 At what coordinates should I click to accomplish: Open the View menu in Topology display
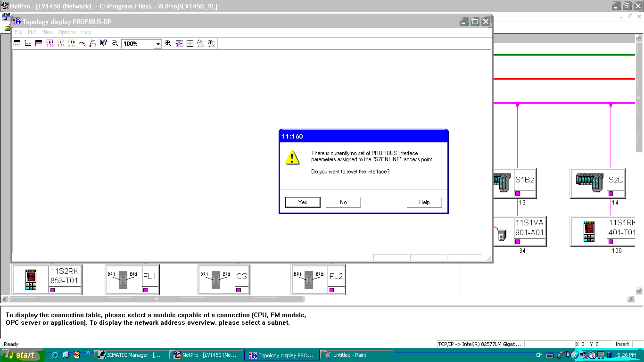(47, 32)
